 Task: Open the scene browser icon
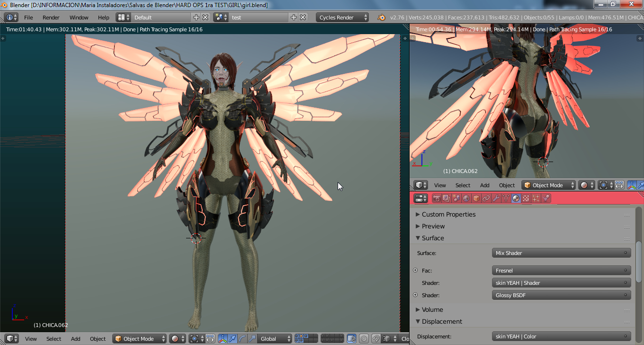coord(221,18)
